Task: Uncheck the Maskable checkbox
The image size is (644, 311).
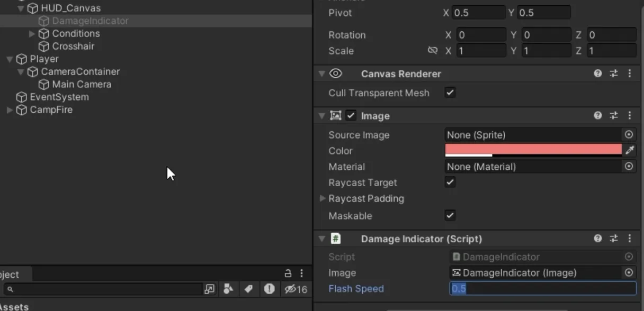Action: (x=450, y=215)
